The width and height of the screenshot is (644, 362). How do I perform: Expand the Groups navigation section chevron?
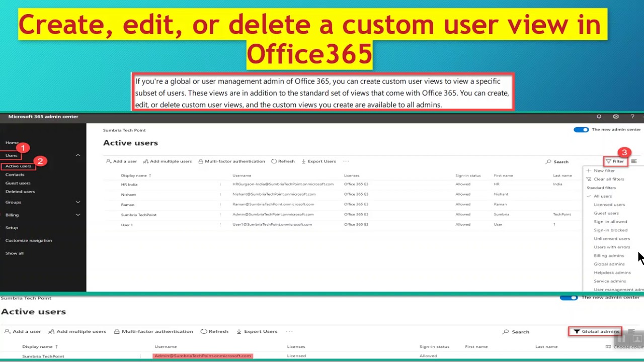click(78, 202)
